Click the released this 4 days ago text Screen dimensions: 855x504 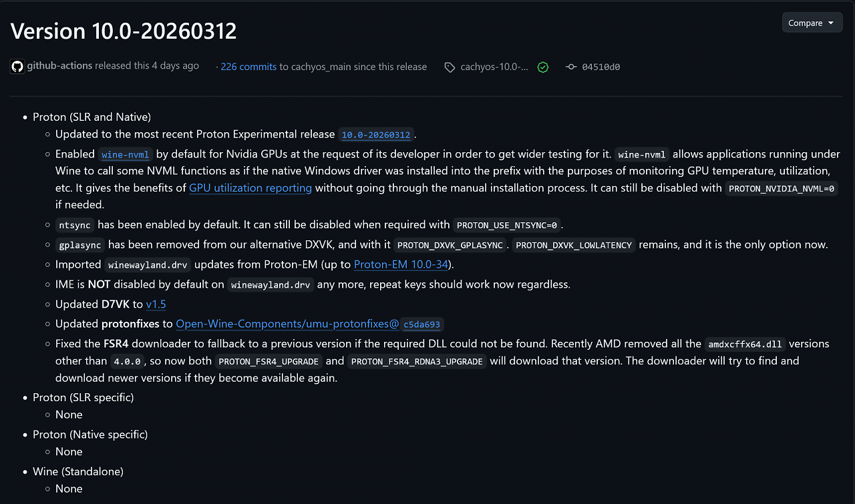pos(147,66)
